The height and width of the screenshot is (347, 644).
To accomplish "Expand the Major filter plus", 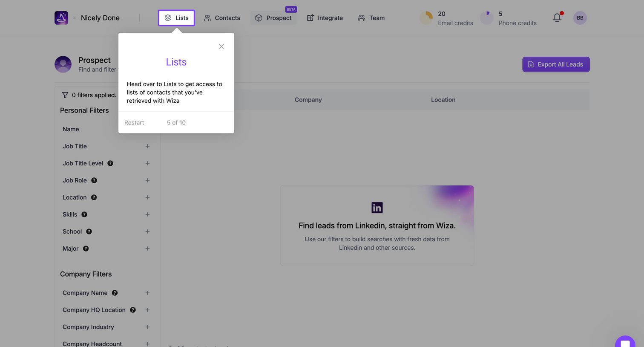I will click(x=147, y=249).
